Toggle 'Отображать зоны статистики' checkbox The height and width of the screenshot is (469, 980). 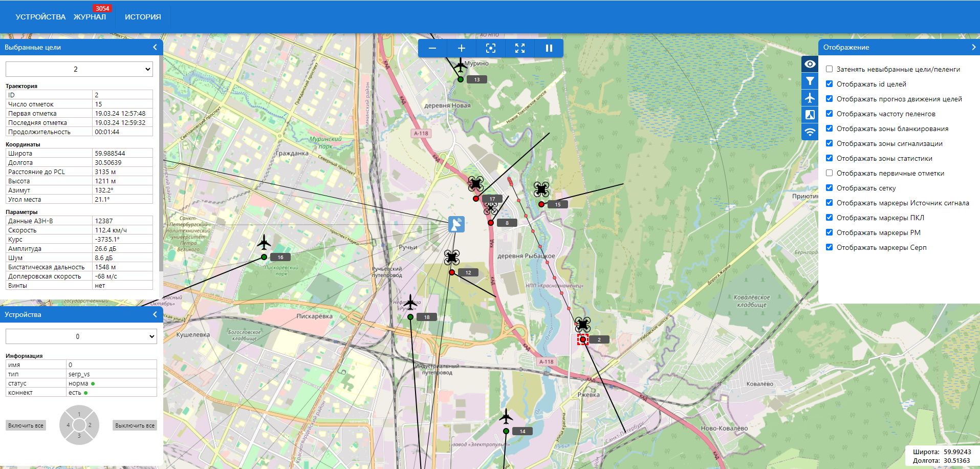pos(829,158)
